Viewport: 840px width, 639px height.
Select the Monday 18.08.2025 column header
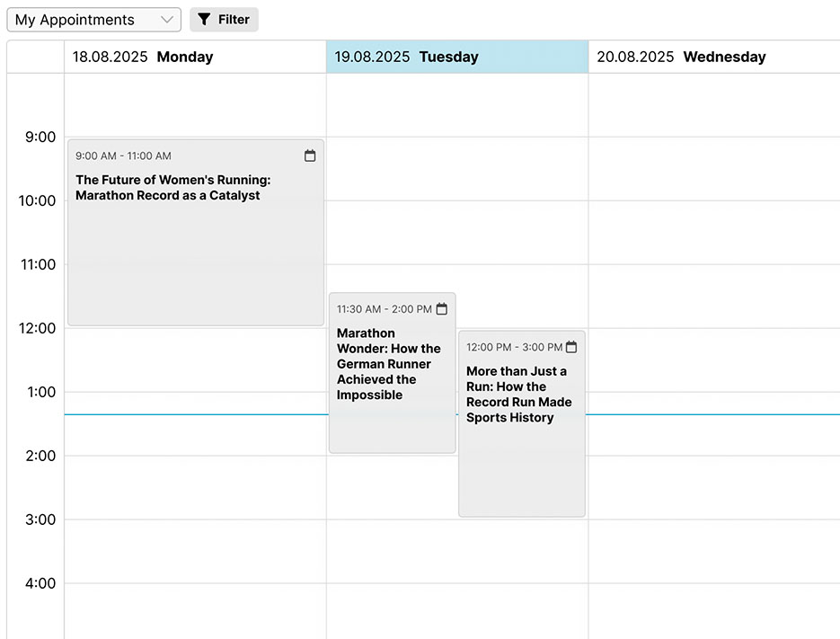pos(195,57)
